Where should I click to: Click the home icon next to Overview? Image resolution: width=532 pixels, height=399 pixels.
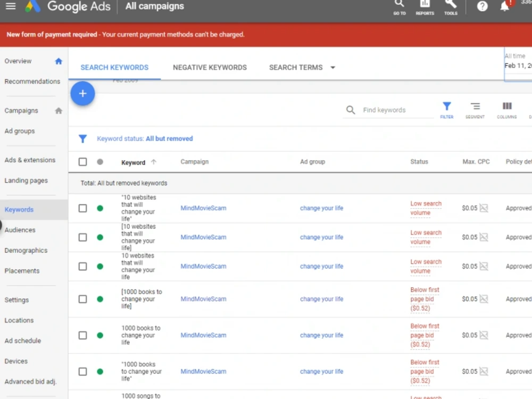[59, 61]
